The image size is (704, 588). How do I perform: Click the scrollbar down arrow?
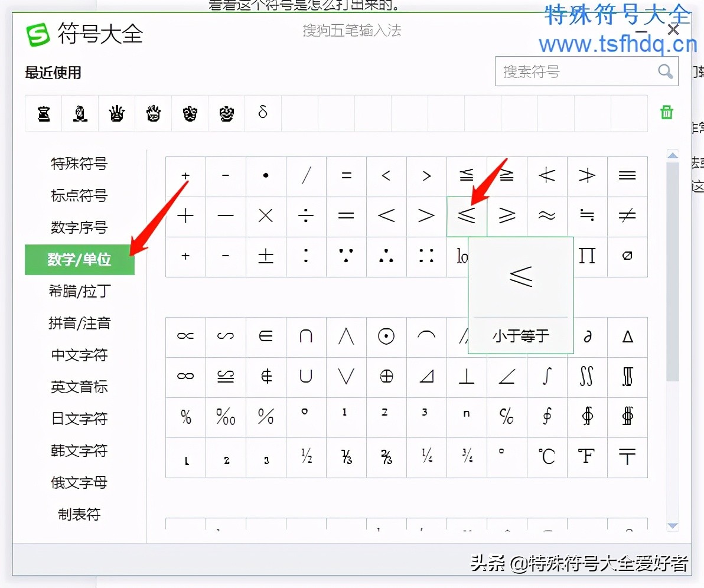(672, 525)
